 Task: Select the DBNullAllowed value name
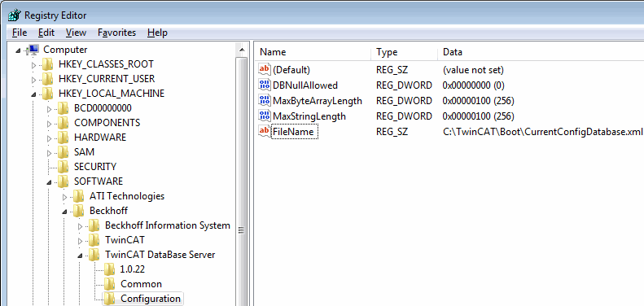point(305,85)
